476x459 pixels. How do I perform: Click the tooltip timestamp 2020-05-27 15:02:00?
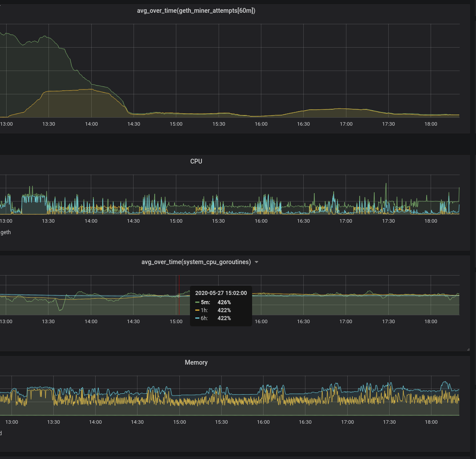click(221, 293)
